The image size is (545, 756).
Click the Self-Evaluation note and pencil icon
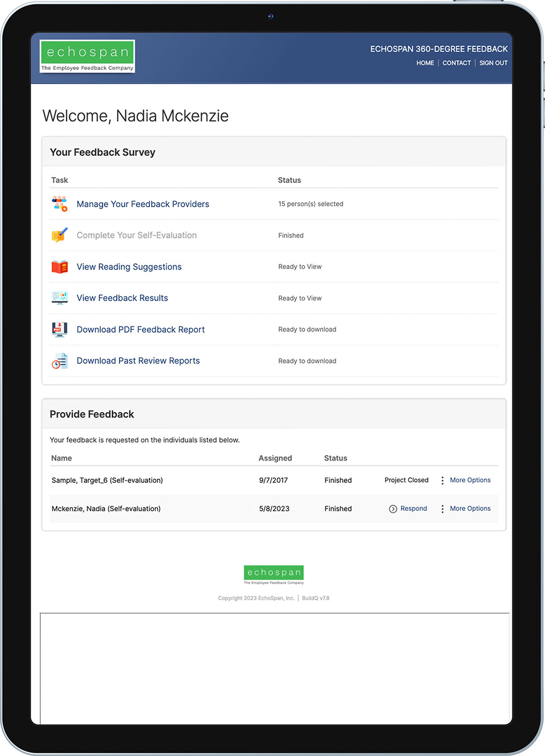[59, 235]
